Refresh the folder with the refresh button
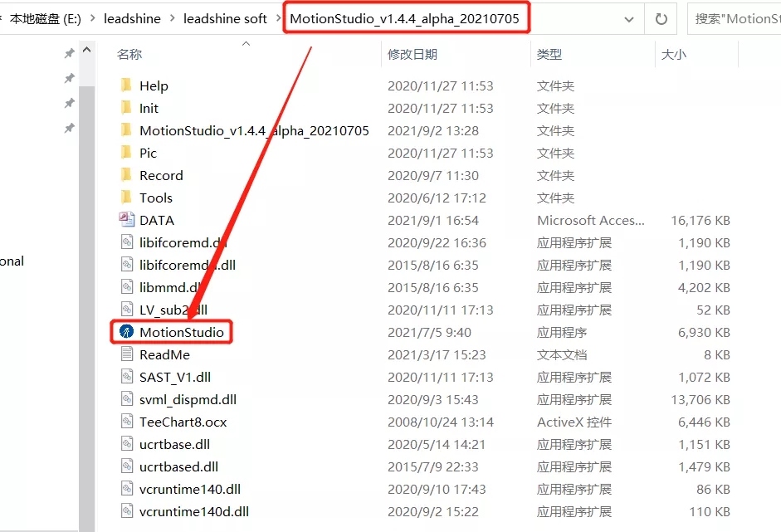 661,19
